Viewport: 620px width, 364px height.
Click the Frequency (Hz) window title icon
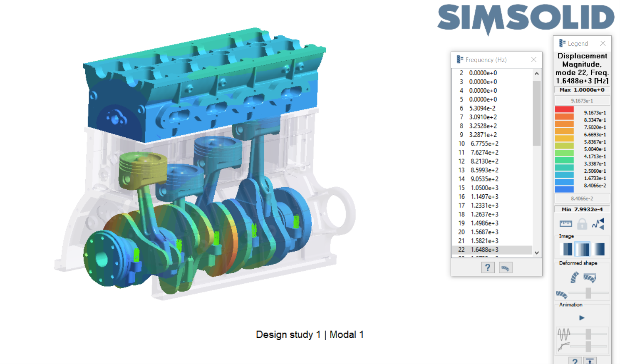click(x=460, y=60)
